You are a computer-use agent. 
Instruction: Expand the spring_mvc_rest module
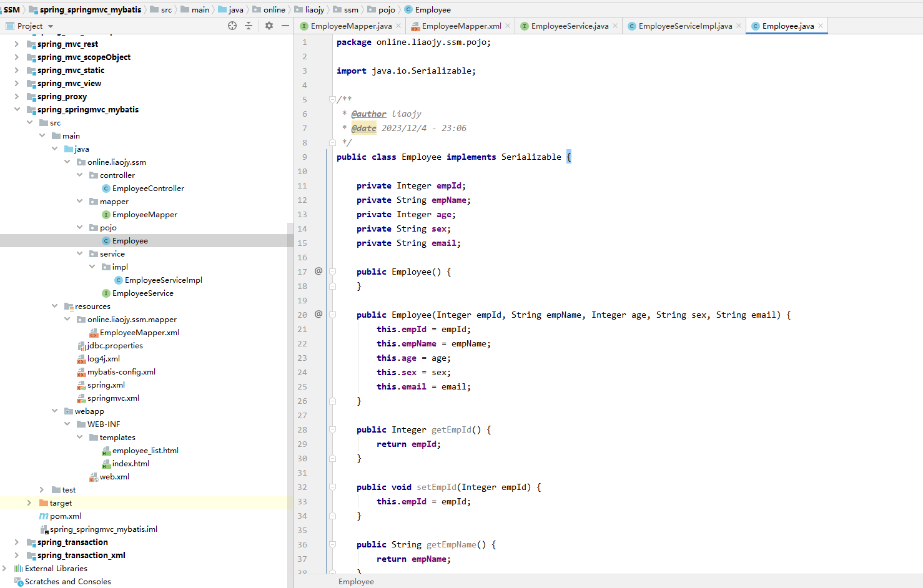click(x=17, y=44)
